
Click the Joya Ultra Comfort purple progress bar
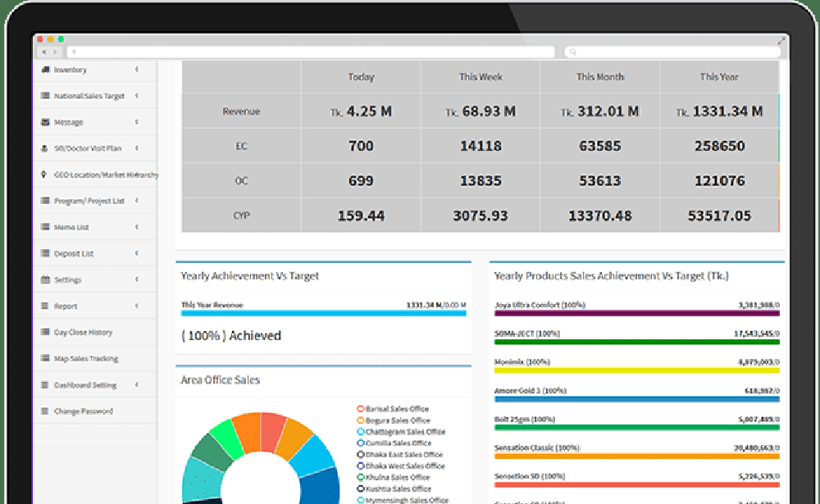637,313
